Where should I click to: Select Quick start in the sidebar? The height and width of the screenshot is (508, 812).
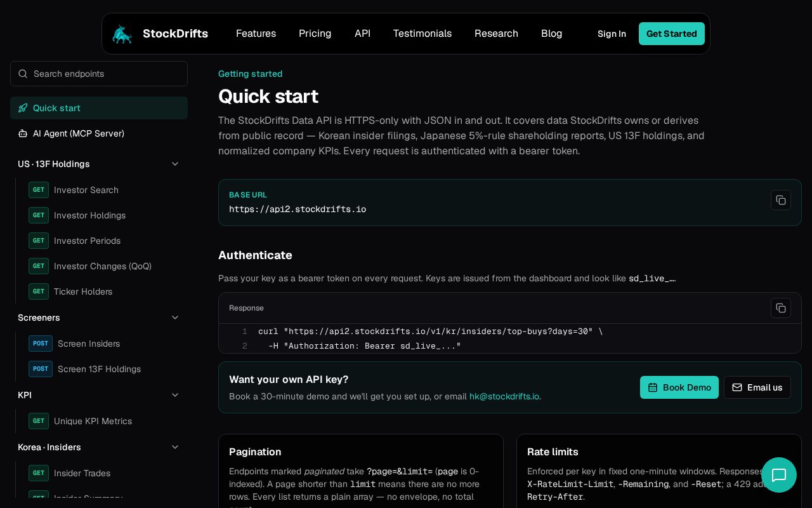click(x=99, y=108)
